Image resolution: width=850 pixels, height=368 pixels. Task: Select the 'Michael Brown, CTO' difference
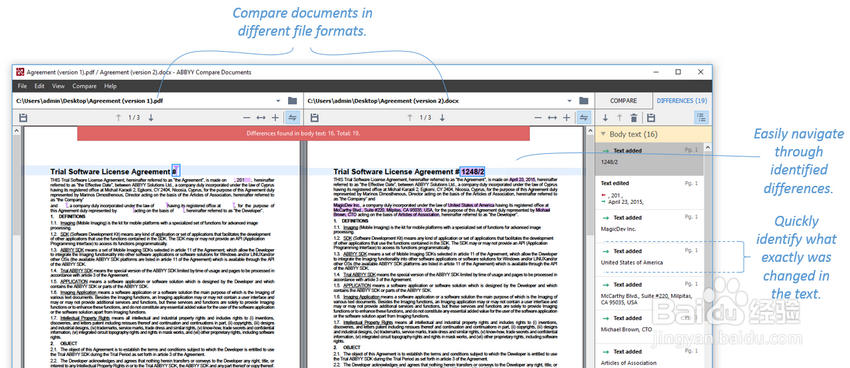click(649, 326)
